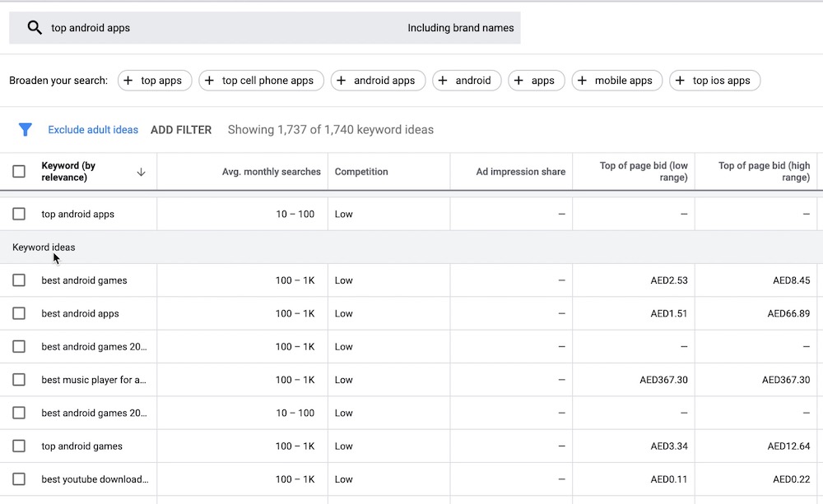Click 'Exclude adult ideas' link
The width and height of the screenshot is (823, 504).
(93, 130)
